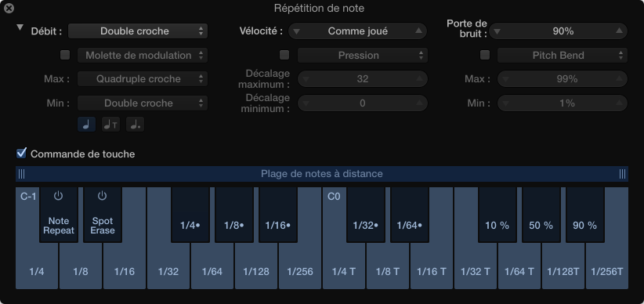Click the Décalage minimum 0 field
Screen dimensions: 644x304
tap(363, 103)
